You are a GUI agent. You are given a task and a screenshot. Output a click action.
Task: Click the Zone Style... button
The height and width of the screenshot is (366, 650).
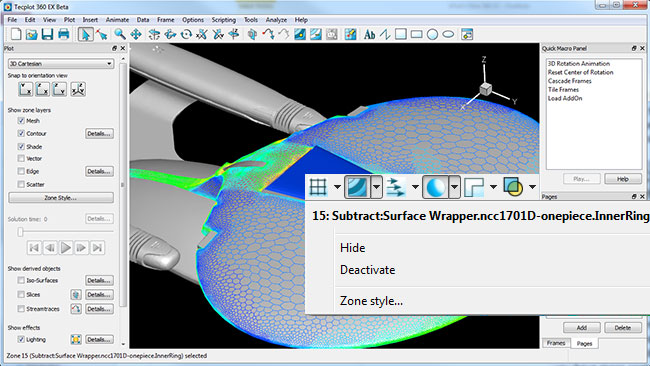(61, 198)
